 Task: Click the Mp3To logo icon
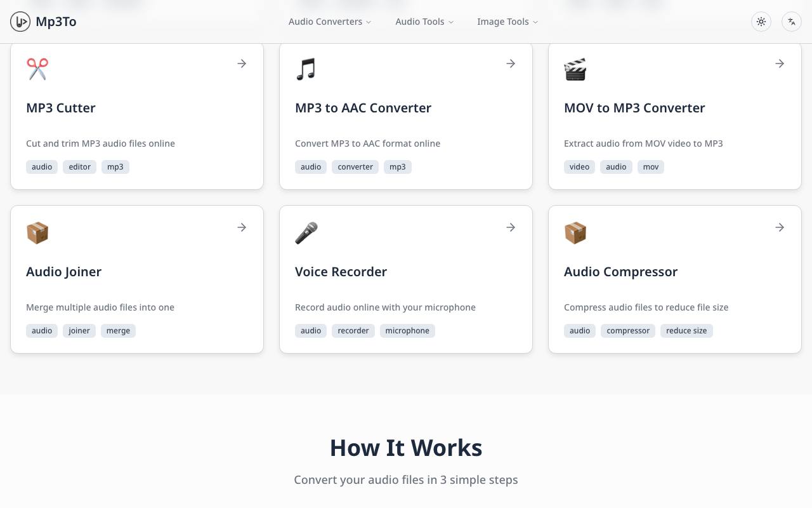pos(20,22)
